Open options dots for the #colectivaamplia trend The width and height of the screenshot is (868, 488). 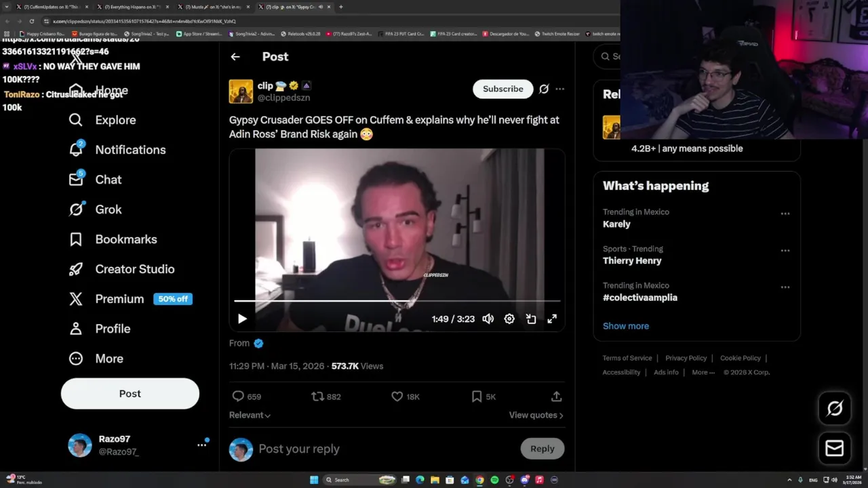point(785,287)
